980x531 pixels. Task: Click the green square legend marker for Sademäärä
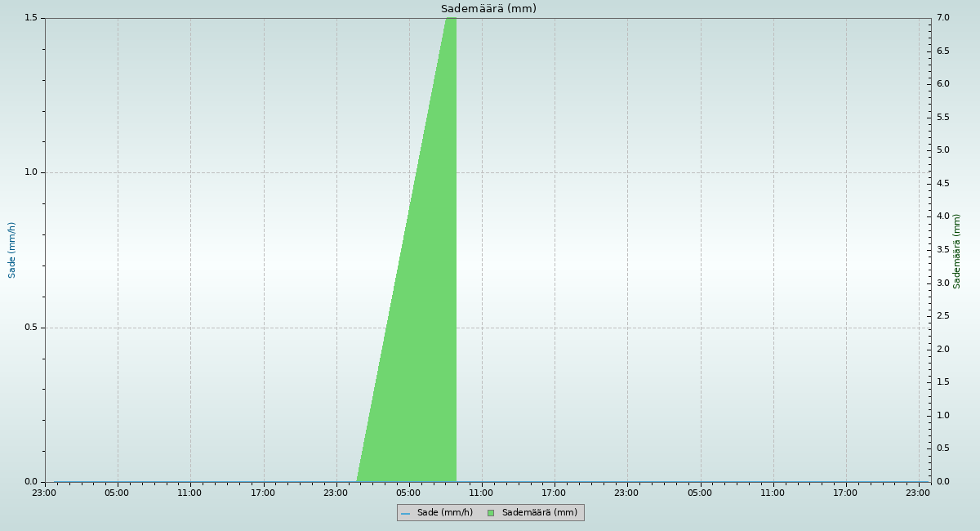pyautogui.click(x=491, y=513)
